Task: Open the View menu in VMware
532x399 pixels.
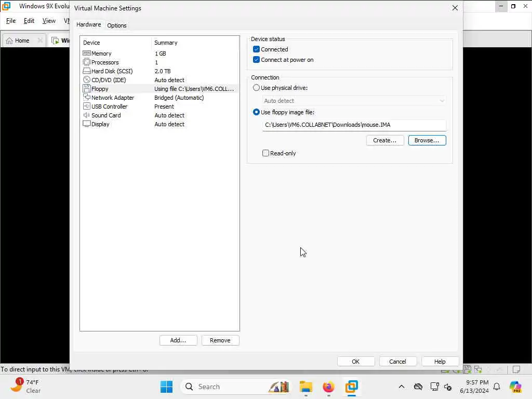Action: pos(49,21)
